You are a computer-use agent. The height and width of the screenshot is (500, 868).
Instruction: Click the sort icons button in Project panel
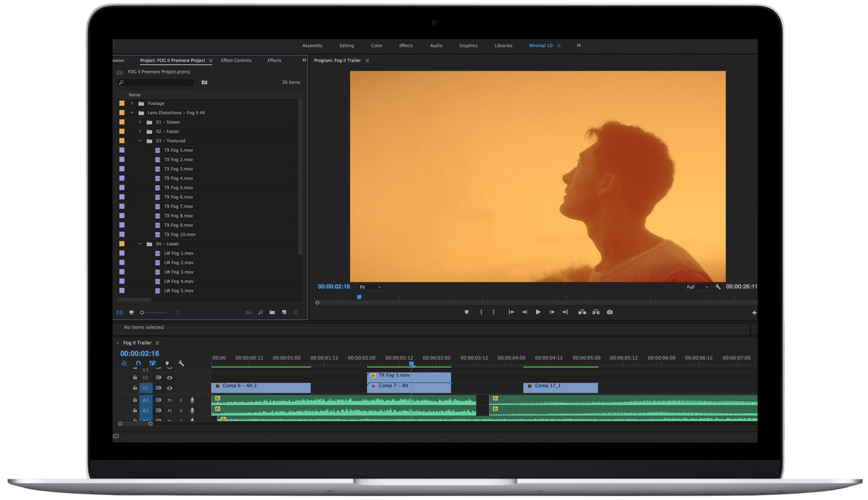178,313
